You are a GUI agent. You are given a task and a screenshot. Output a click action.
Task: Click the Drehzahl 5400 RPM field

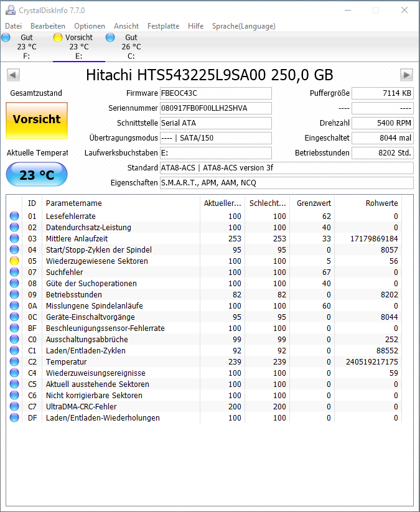click(x=383, y=123)
